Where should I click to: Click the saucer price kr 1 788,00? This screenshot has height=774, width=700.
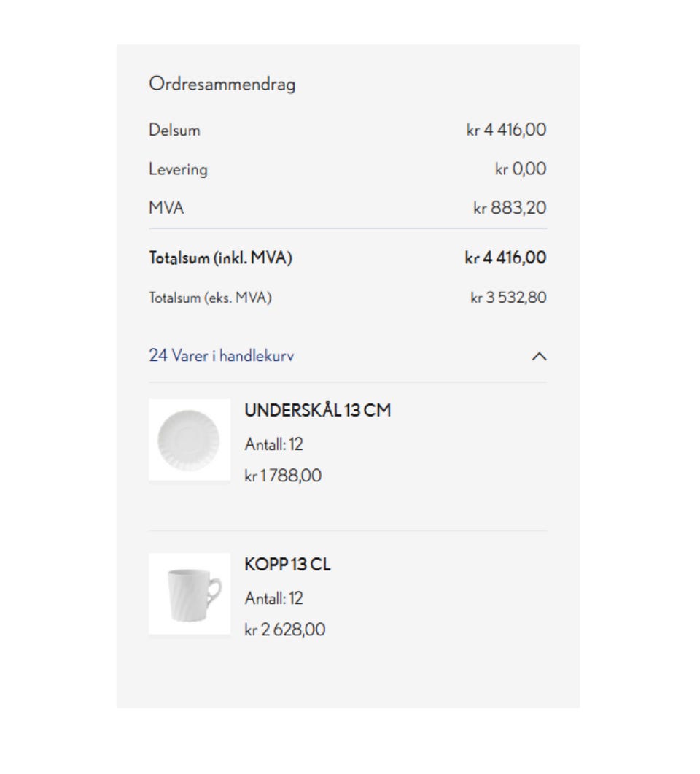[283, 476]
